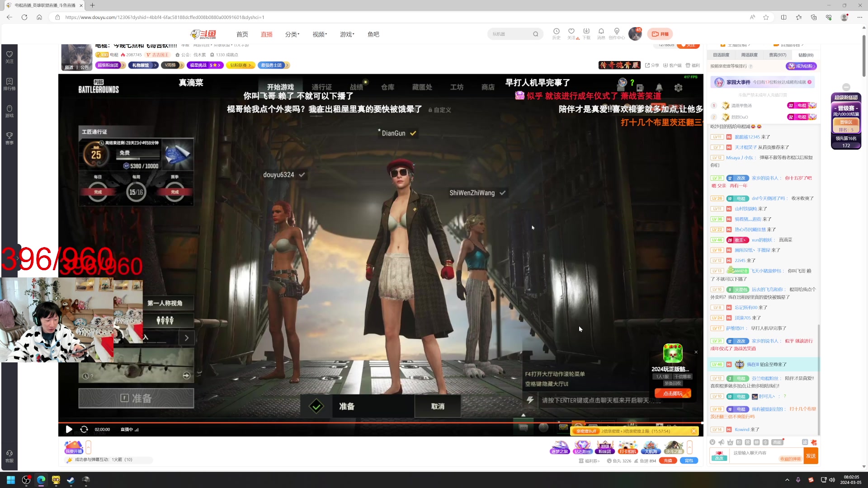Open the 家园大事件 banner
Image resolution: width=868 pixels, height=488 pixels.
click(764, 82)
